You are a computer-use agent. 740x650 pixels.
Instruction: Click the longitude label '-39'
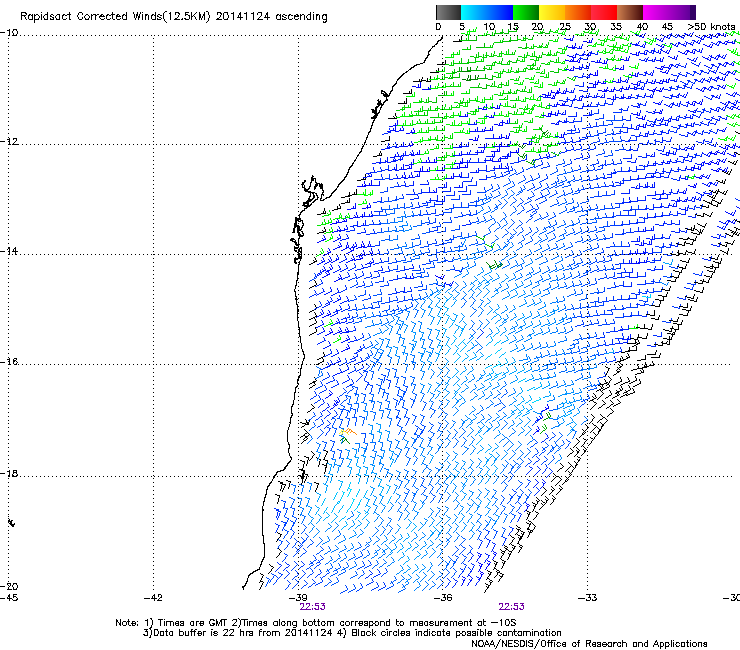click(297, 598)
